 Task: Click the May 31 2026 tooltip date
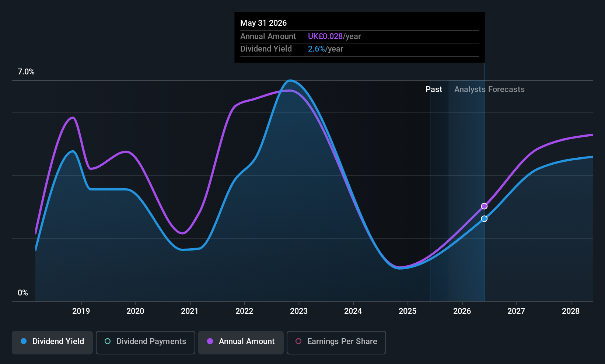(263, 23)
